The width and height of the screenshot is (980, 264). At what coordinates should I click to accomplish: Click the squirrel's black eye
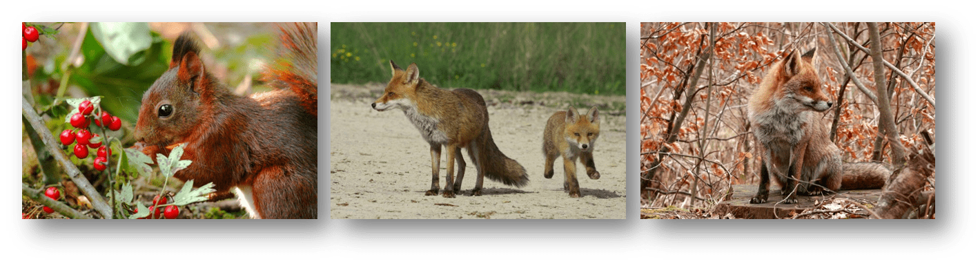pyautogui.click(x=165, y=110)
